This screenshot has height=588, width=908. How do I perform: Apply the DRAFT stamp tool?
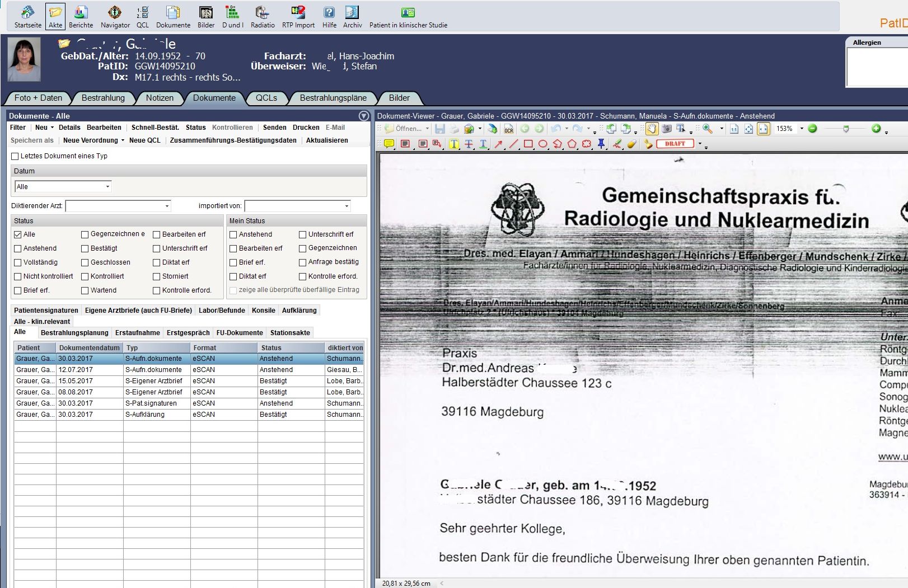pos(675,144)
